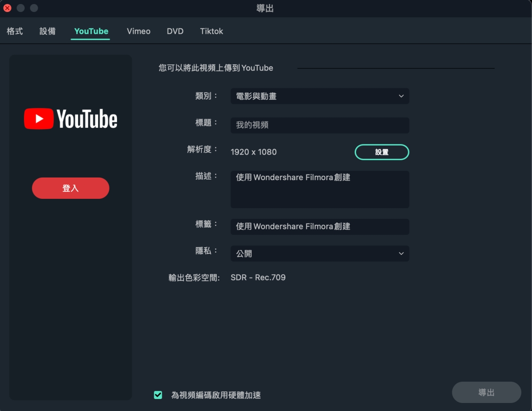Click the YouTube logo in the left panel

pyautogui.click(x=70, y=119)
